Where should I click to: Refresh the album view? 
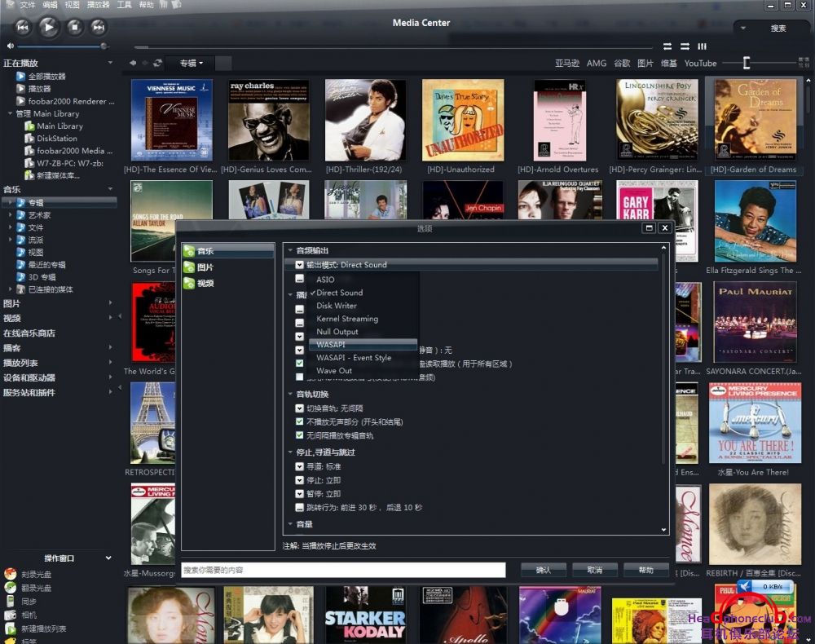tap(158, 63)
